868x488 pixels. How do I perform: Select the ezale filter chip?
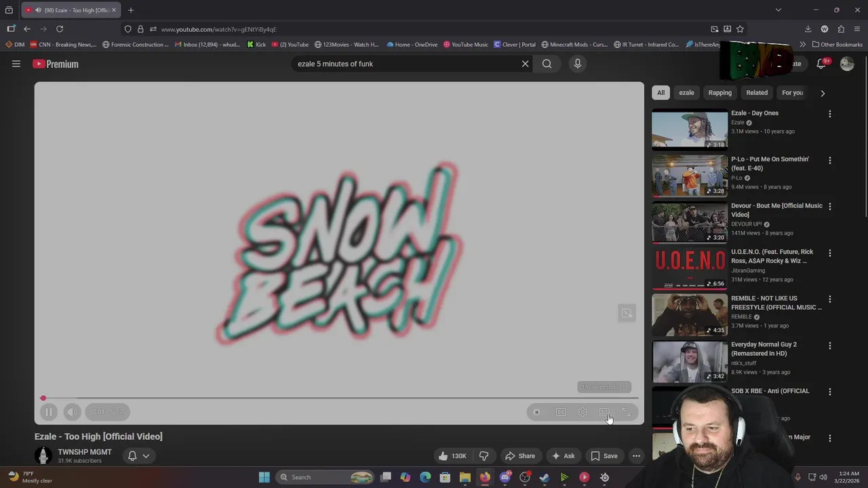686,93
